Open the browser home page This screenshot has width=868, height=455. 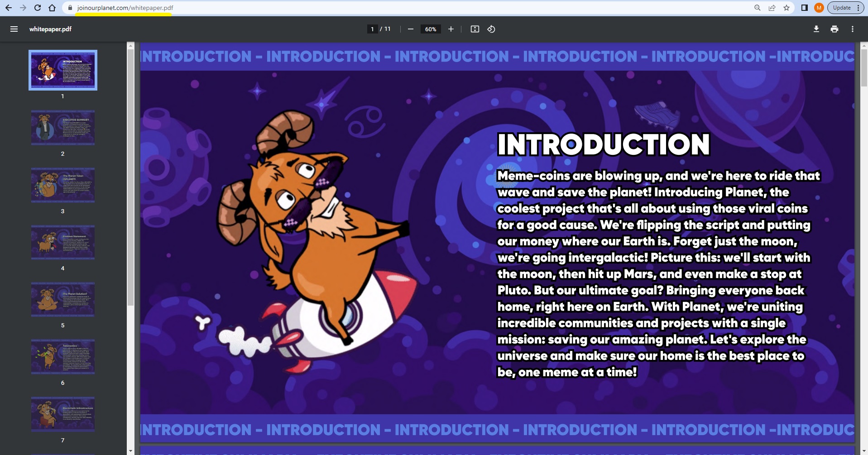click(x=52, y=8)
